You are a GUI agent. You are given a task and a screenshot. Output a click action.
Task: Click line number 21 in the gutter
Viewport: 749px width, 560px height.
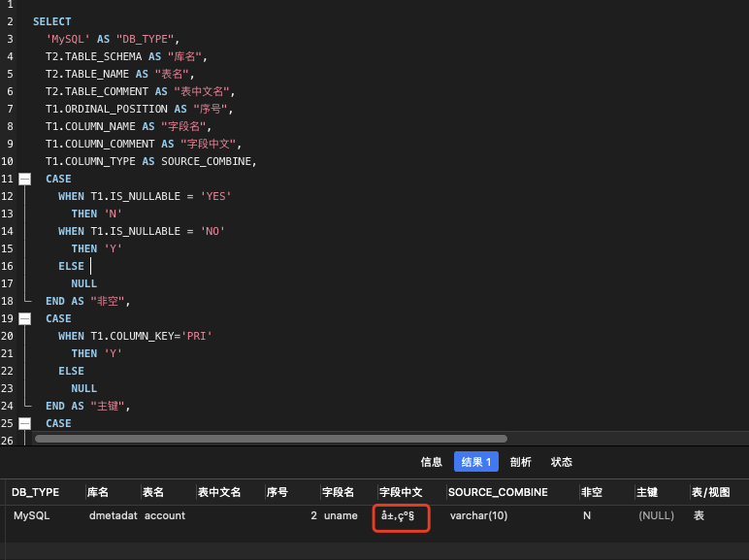(7, 353)
